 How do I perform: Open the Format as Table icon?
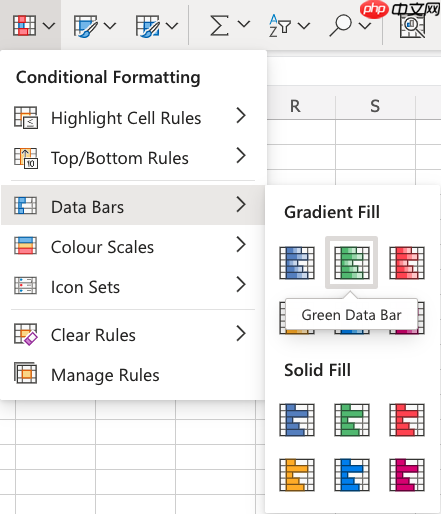pyautogui.click(x=85, y=25)
